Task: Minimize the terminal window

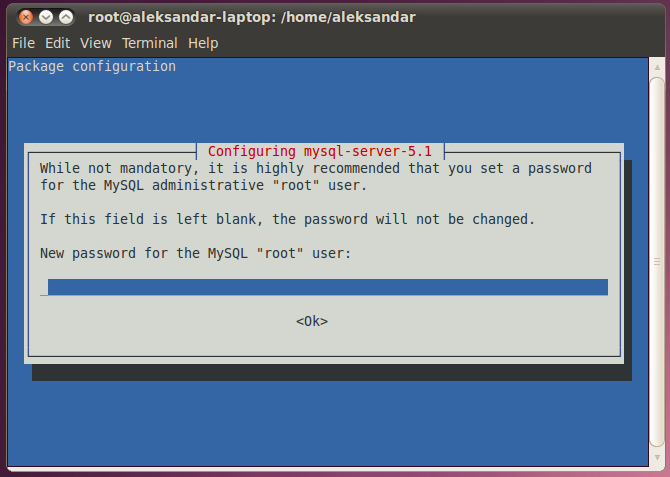Action: tap(46, 17)
